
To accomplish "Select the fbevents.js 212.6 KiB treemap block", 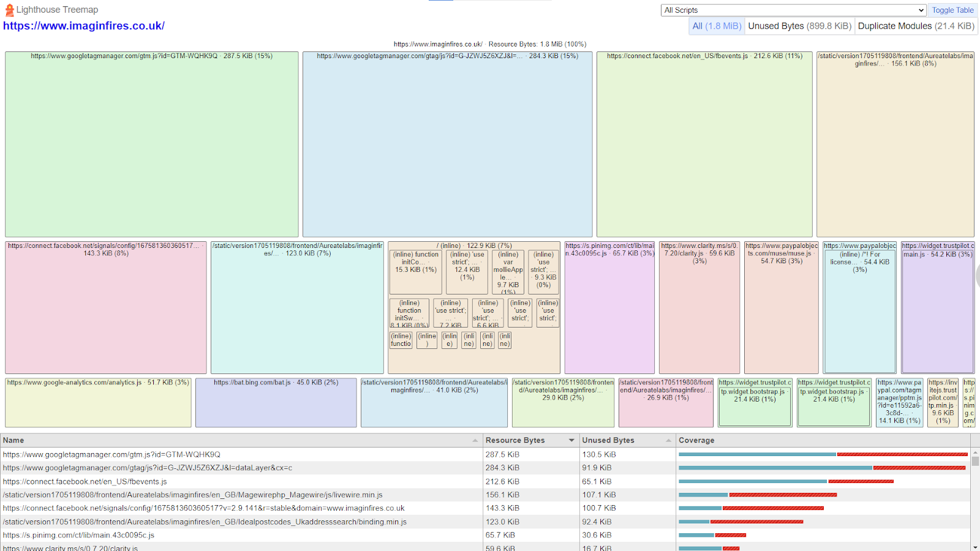I will pos(704,144).
